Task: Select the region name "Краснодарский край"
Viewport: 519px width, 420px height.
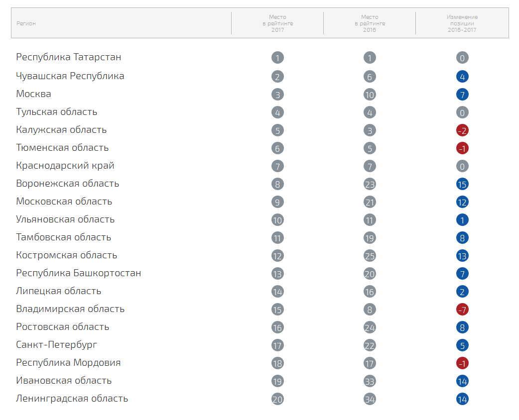Action: point(65,165)
